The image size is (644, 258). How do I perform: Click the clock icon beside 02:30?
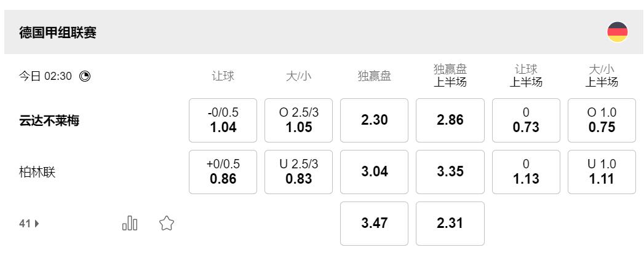(x=85, y=76)
